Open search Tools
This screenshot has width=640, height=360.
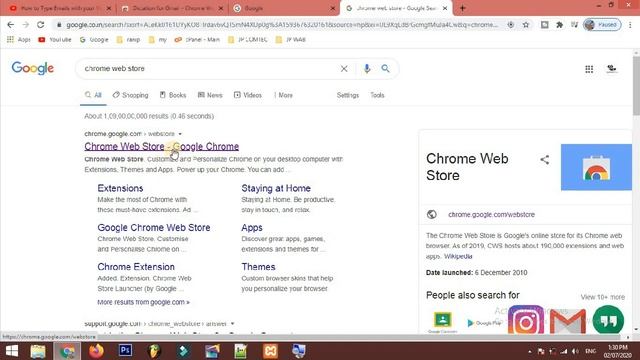[x=377, y=95]
